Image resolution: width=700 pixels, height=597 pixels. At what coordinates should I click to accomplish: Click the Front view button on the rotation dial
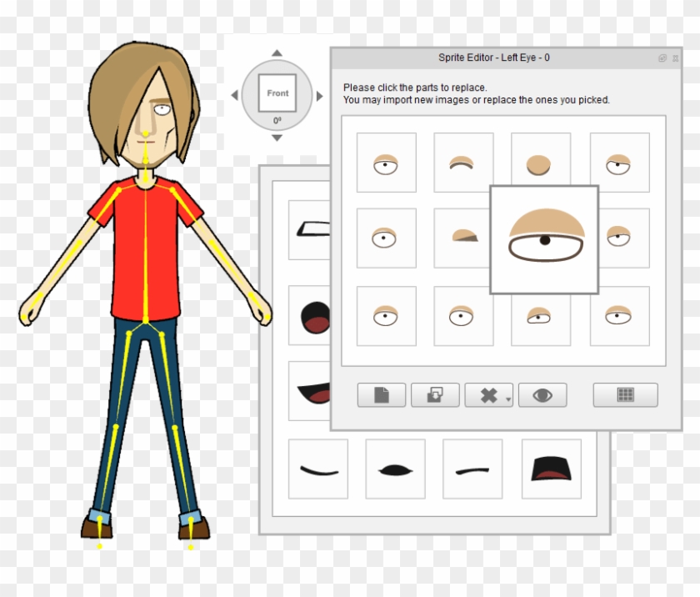(x=277, y=94)
